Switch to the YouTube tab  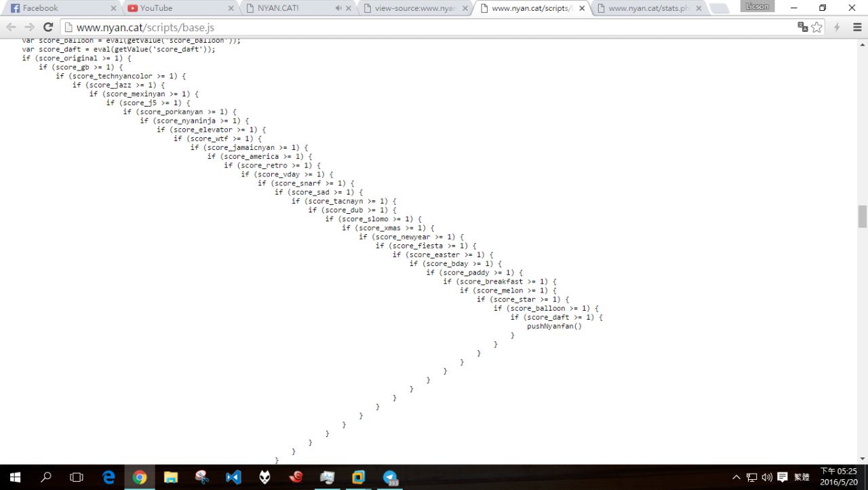(179, 8)
